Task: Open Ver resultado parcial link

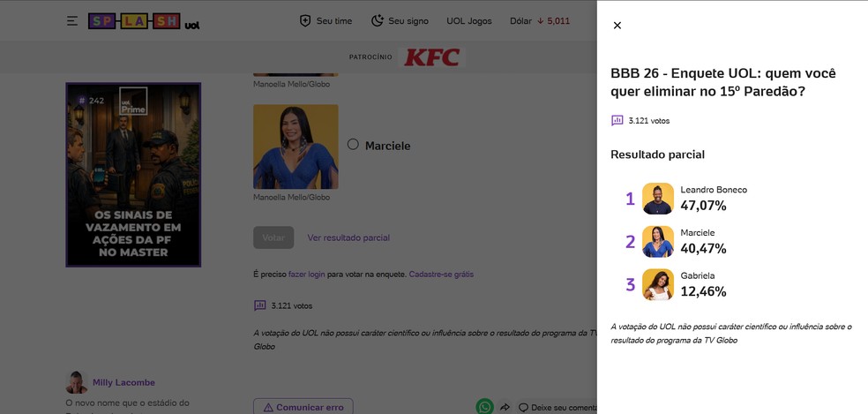Action: pyautogui.click(x=348, y=237)
